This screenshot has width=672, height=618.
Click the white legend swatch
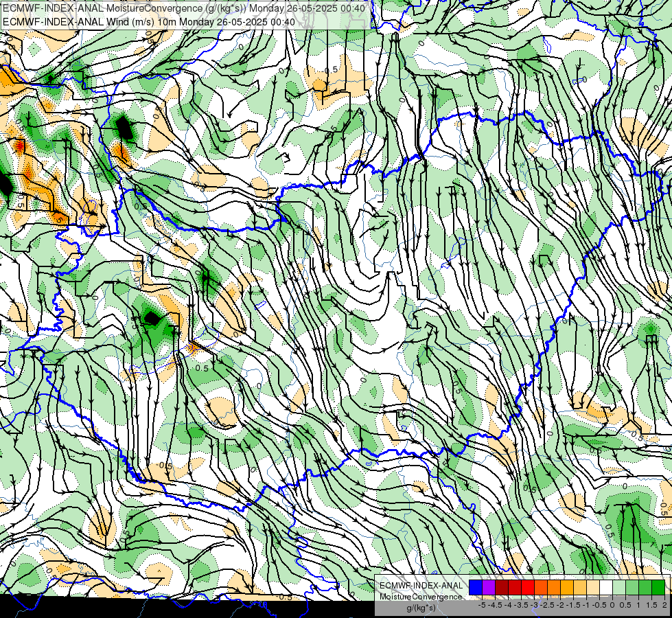coord(606,587)
